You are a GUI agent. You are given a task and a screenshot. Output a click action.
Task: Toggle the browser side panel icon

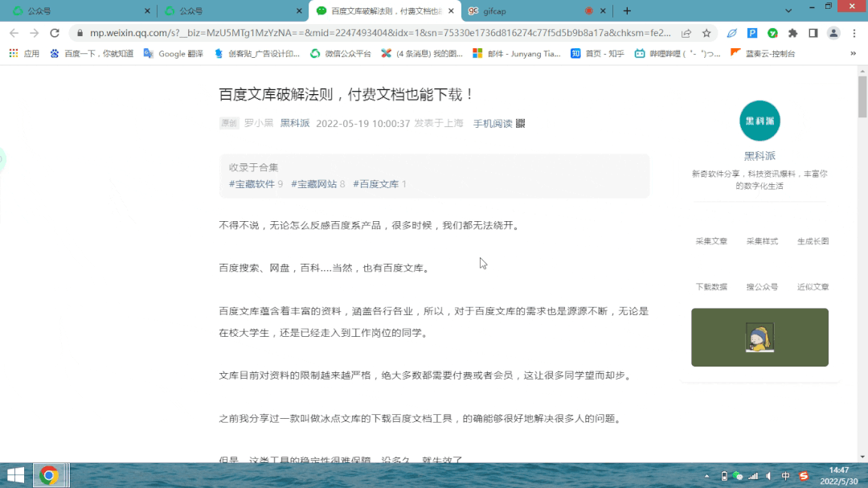coord(813,33)
